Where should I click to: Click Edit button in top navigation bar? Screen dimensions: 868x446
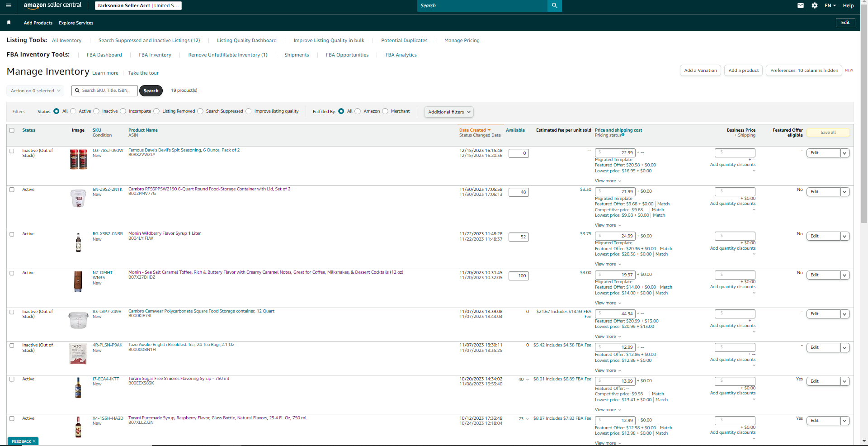click(x=845, y=23)
